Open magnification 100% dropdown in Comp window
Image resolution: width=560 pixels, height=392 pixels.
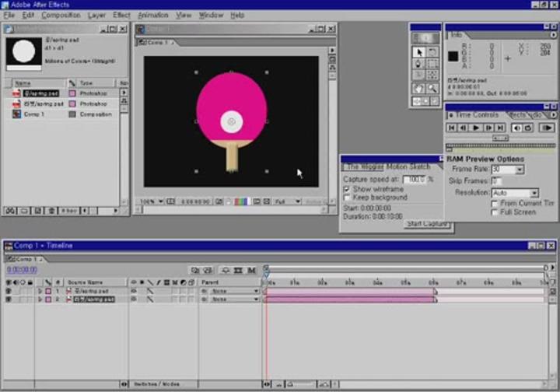152,201
